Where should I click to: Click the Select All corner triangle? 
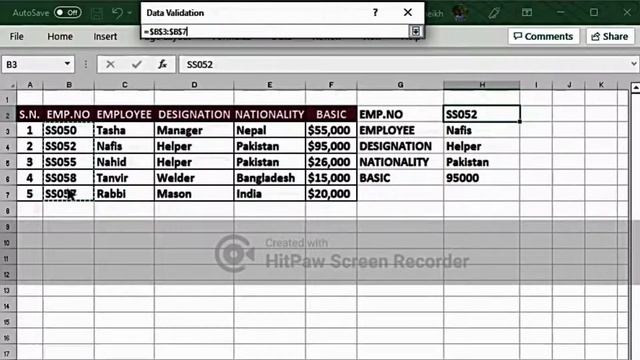tap(9, 85)
